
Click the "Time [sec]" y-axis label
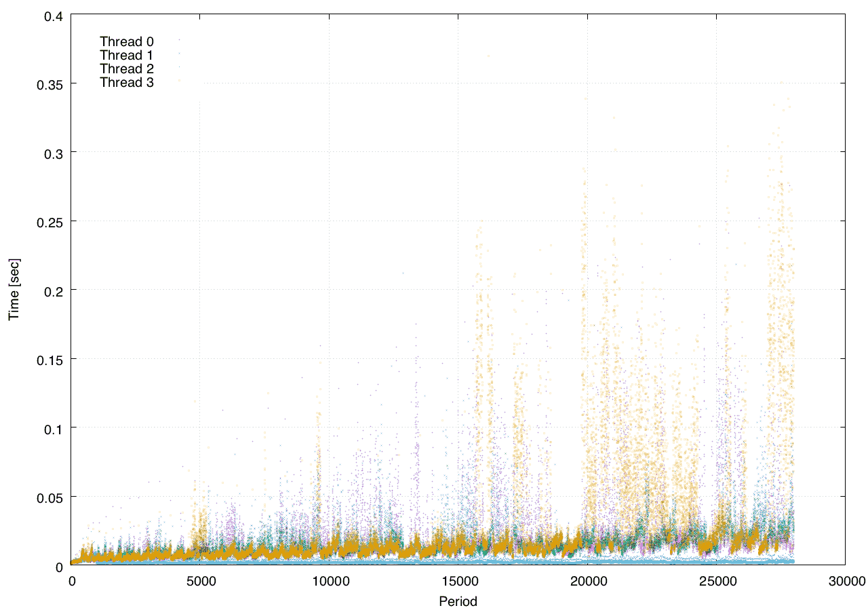point(14,290)
